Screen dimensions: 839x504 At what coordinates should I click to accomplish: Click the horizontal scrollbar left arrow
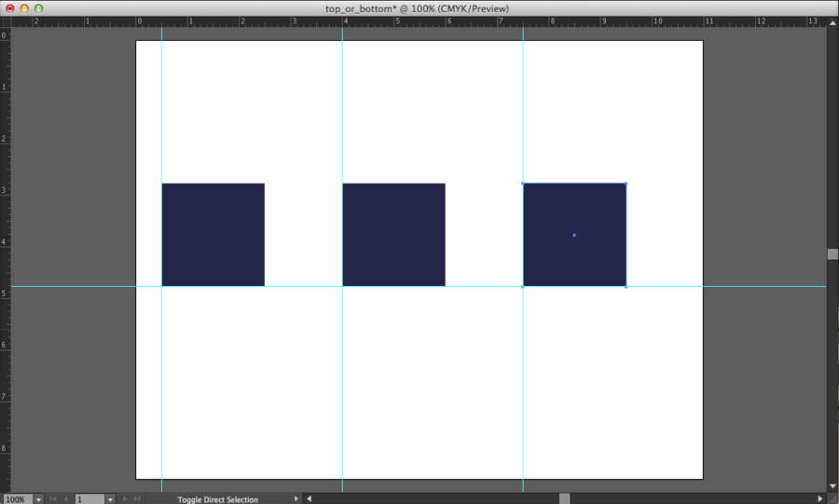309,499
